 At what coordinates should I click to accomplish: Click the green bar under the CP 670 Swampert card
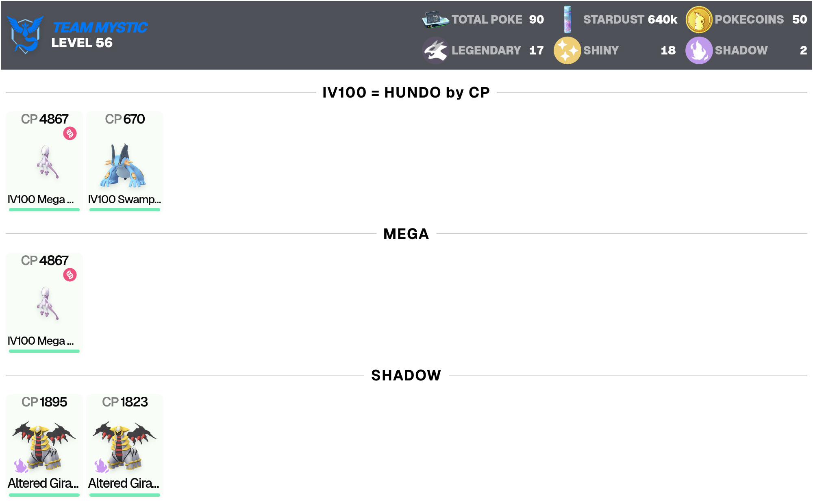[125, 210]
